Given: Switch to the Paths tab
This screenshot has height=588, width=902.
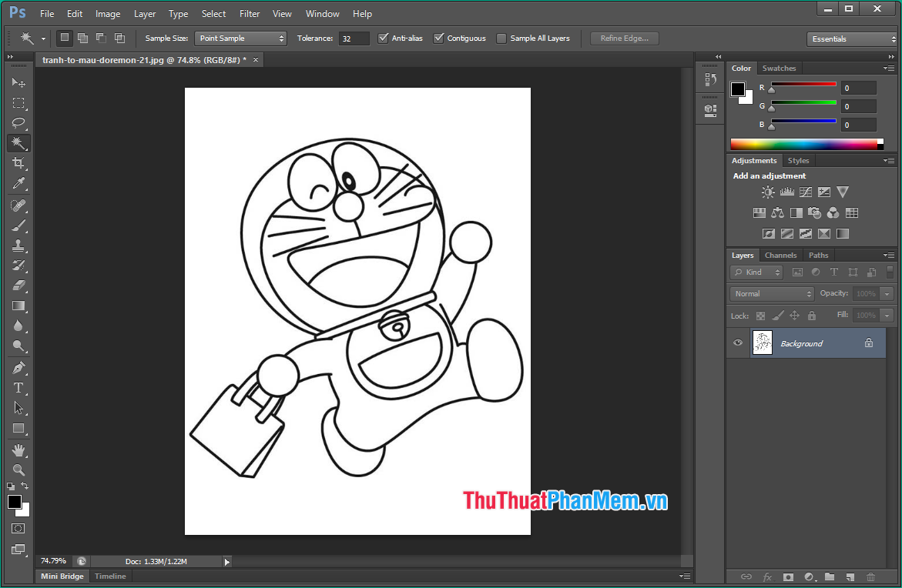Looking at the screenshot, I should (x=818, y=256).
